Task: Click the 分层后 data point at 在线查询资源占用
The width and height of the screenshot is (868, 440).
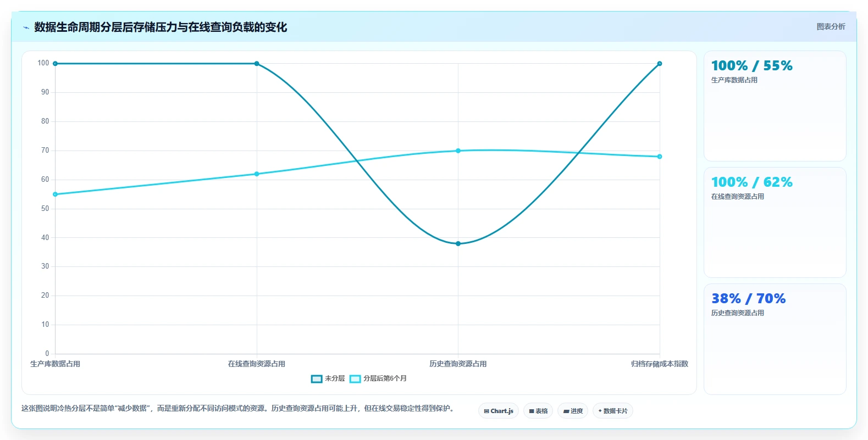Action: tap(257, 174)
